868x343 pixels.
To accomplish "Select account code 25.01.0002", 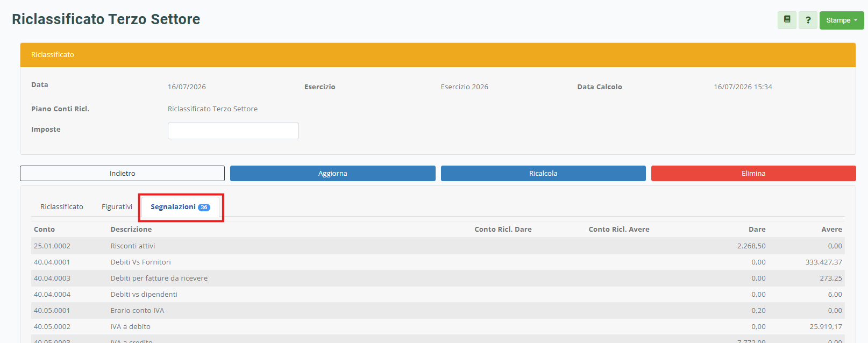I will click(52, 246).
